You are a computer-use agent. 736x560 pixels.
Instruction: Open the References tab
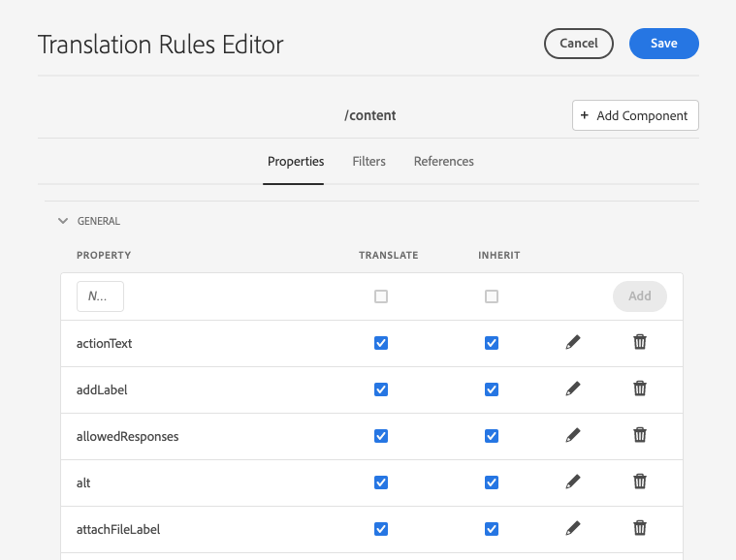(443, 162)
